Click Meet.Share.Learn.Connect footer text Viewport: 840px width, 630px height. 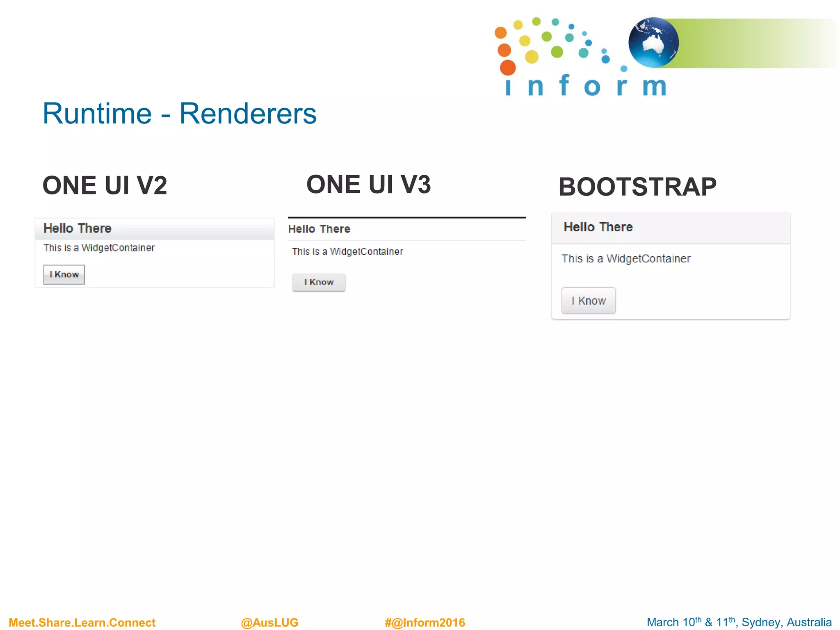82,622
